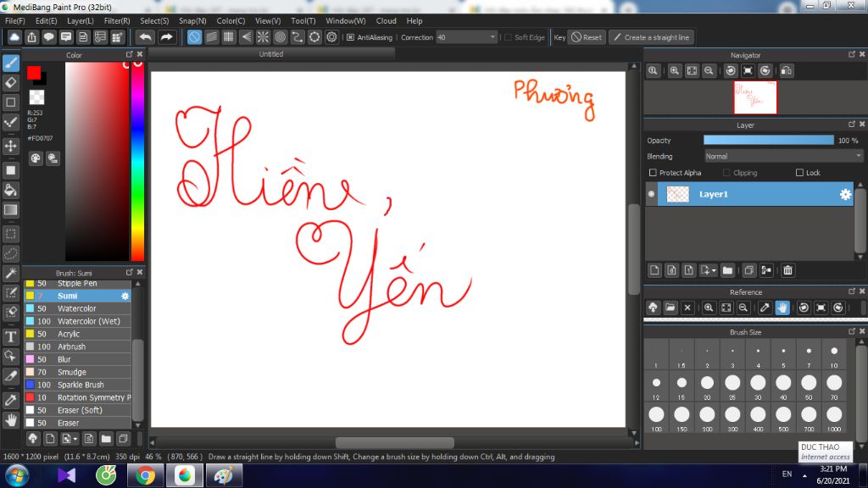The image size is (868, 488).
Task: Select the rectangular Select tool
Action: tap(10, 234)
